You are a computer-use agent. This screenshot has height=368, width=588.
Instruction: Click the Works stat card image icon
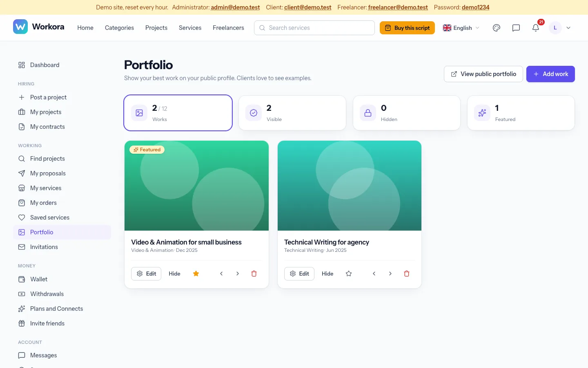pos(139,113)
